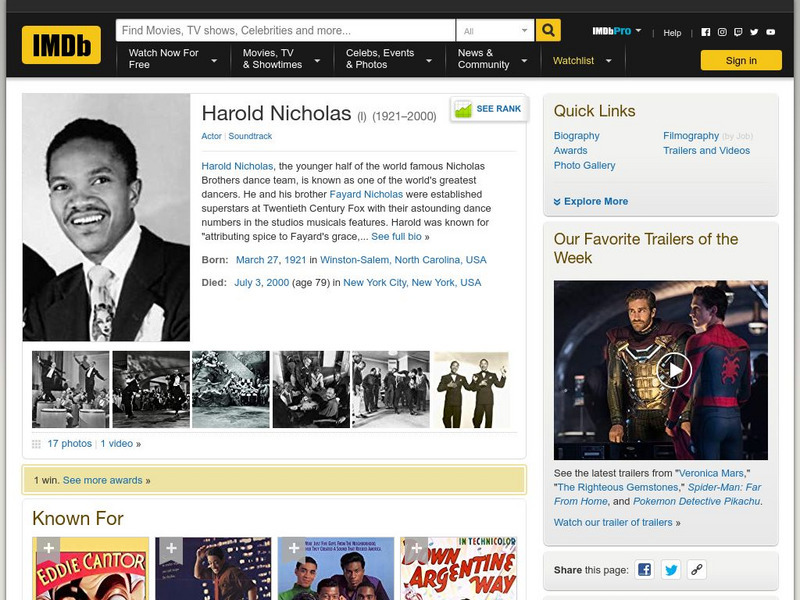Click Watch our trailer of trailers link
Screen dimensions: 800x600
[613, 522]
